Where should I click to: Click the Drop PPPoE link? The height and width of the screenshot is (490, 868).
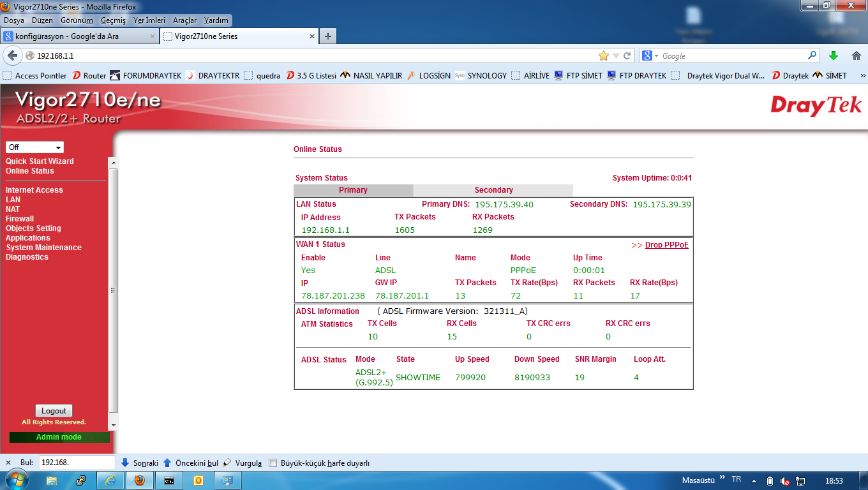(x=666, y=245)
